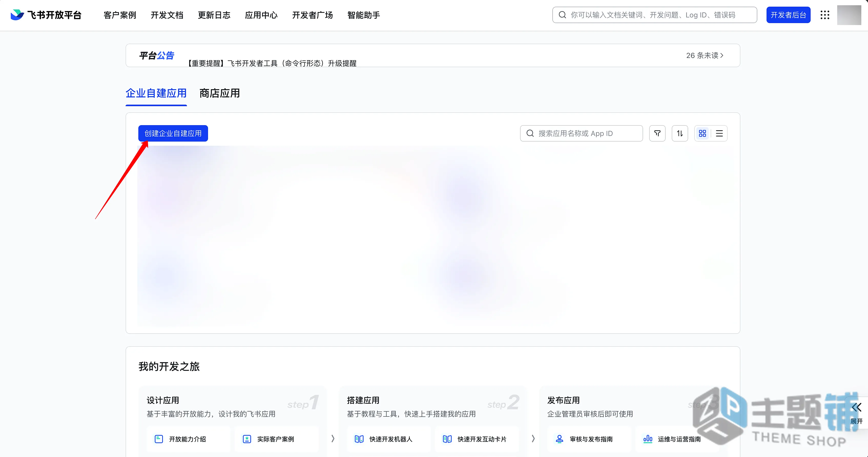Open 审核与发布指南 guide

(589, 439)
